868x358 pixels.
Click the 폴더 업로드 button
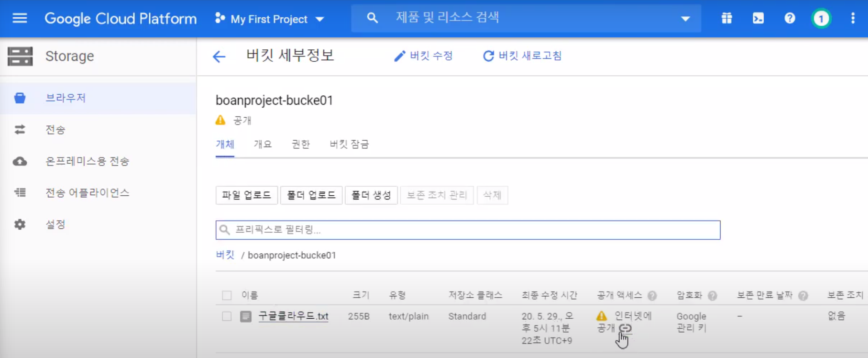pyautogui.click(x=311, y=195)
